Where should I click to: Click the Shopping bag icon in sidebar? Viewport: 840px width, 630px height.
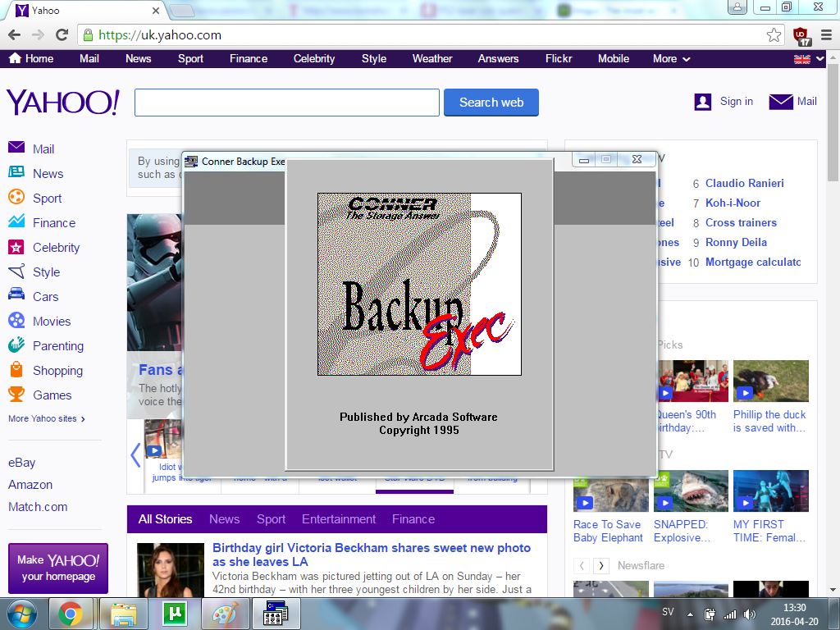(x=16, y=369)
